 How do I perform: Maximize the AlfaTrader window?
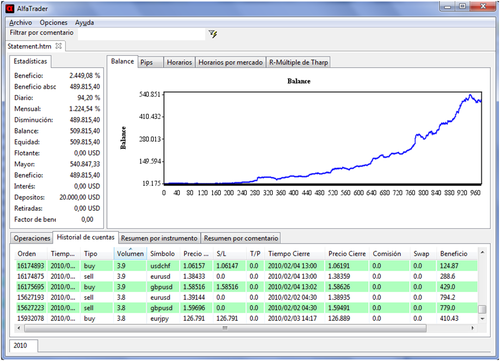[x=463, y=7]
